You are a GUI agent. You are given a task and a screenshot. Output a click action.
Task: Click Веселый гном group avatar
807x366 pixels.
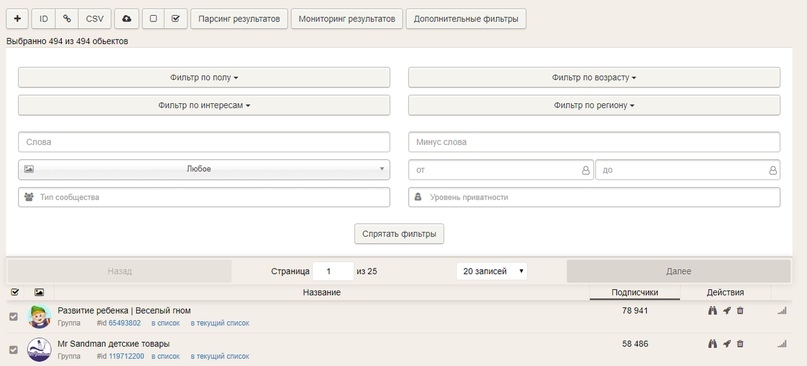coord(39,317)
